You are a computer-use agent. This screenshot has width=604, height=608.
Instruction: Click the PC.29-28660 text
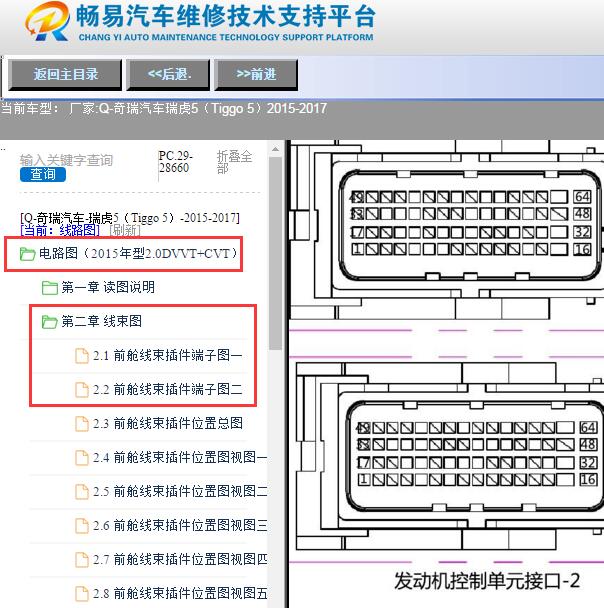click(176, 162)
